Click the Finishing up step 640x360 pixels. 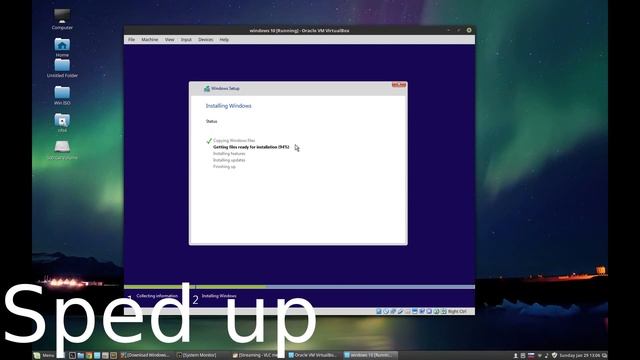point(224,167)
